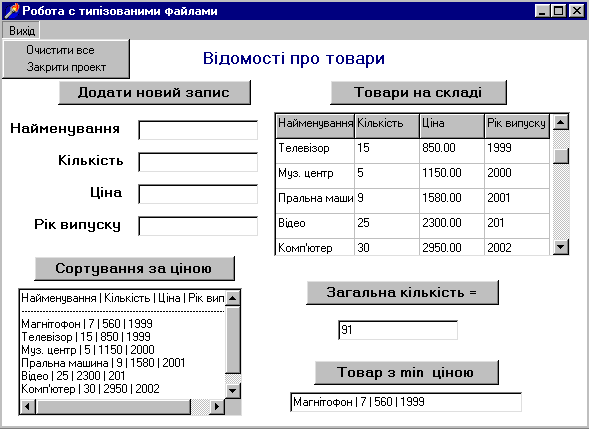Open the Вихід menu

click(21, 30)
